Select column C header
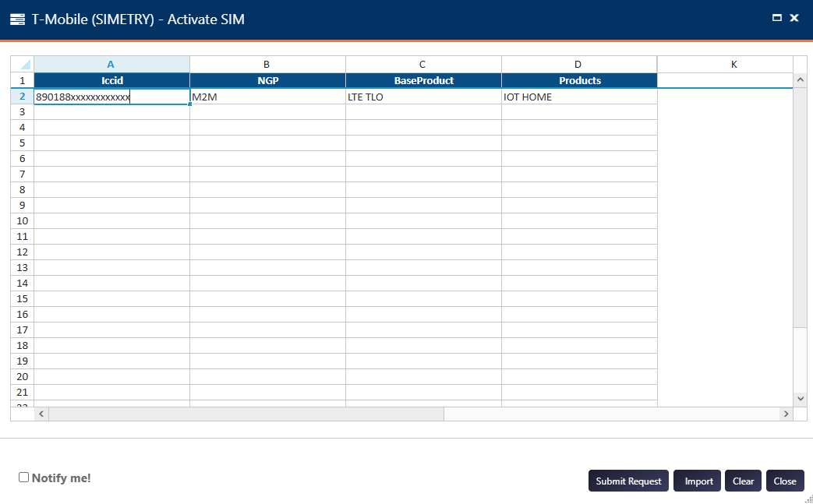 pos(423,64)
